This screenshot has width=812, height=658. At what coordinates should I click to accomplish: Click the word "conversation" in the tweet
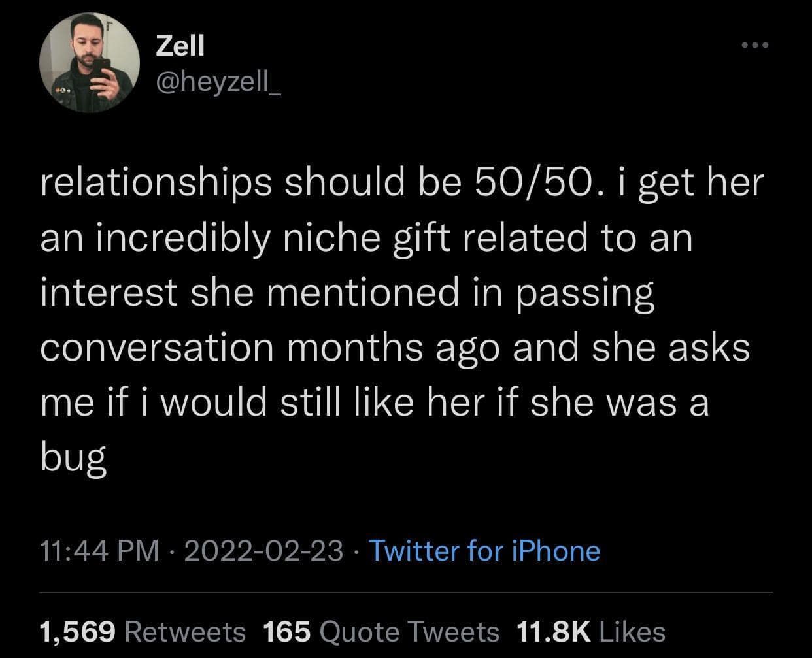pyautogui.click(x=157, y=348)
